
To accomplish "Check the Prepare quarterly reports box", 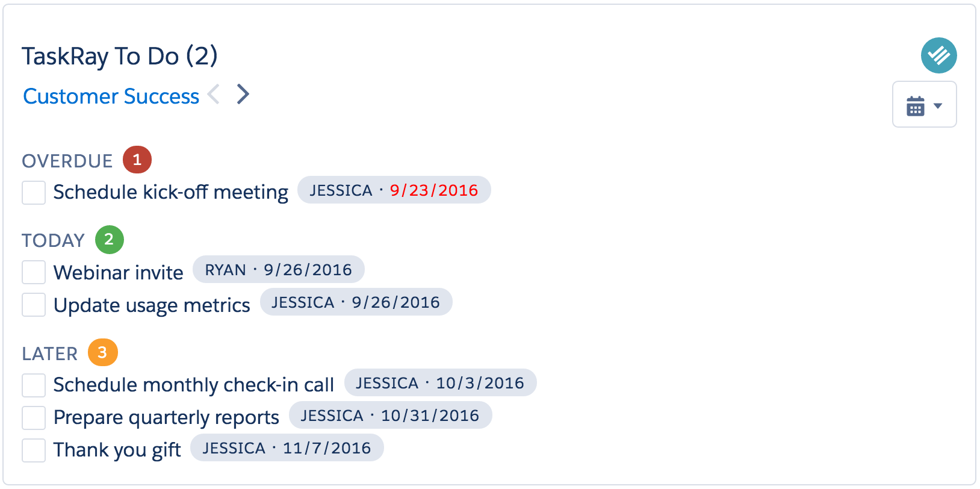I will (34, 418).
